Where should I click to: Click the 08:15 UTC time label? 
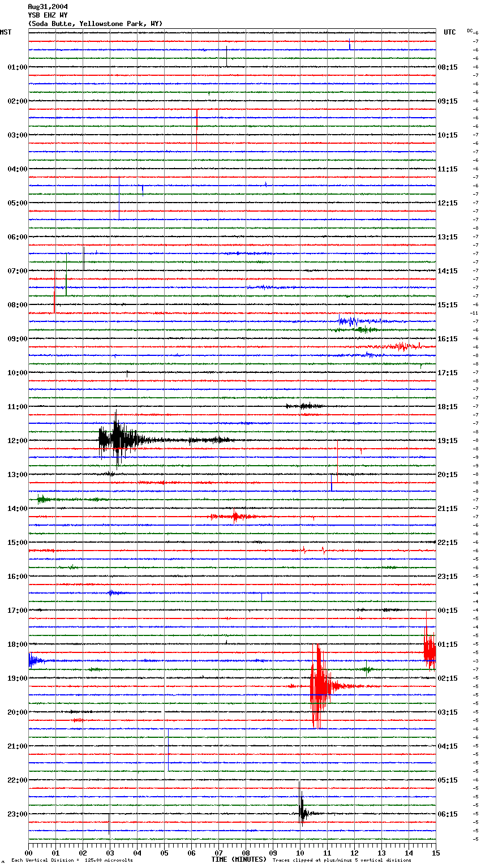448,67
